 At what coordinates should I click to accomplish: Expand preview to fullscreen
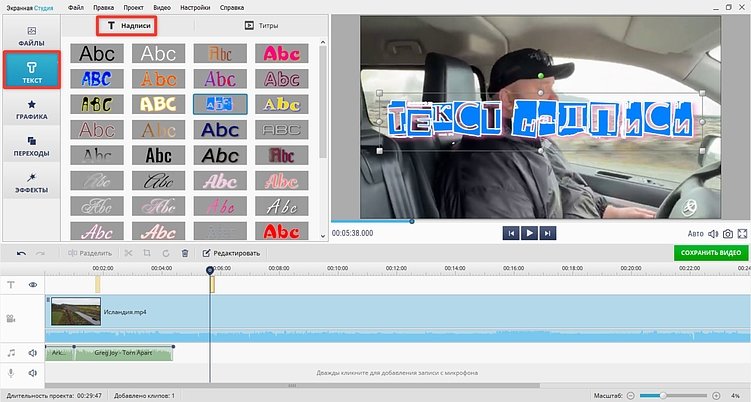742,233
